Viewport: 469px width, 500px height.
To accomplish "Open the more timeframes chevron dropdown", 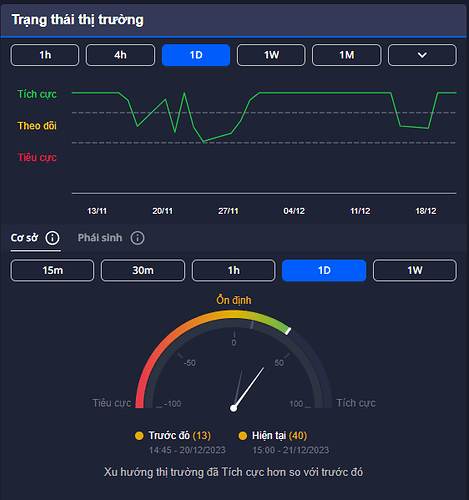I will pos(422,55).
